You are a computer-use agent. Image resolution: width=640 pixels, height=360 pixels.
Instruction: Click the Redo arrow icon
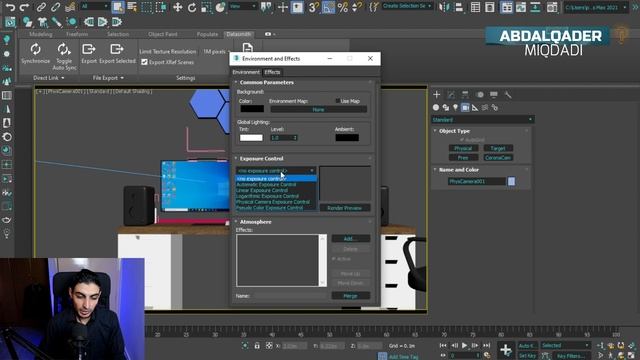[24, 7]
